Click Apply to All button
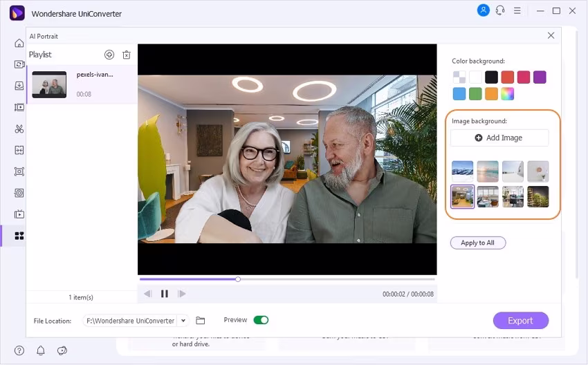The height and width of the screenshot is (365, 588). [478, 243]
